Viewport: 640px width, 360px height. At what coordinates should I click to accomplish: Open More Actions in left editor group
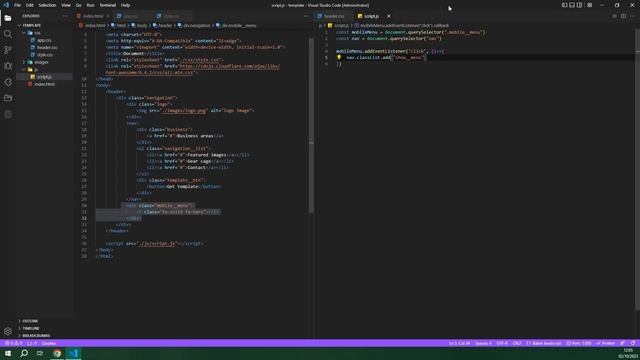tap(306, 16)
